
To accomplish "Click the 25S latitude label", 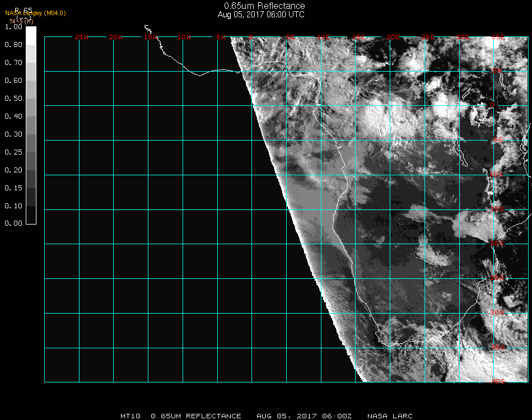I will 497,278.
